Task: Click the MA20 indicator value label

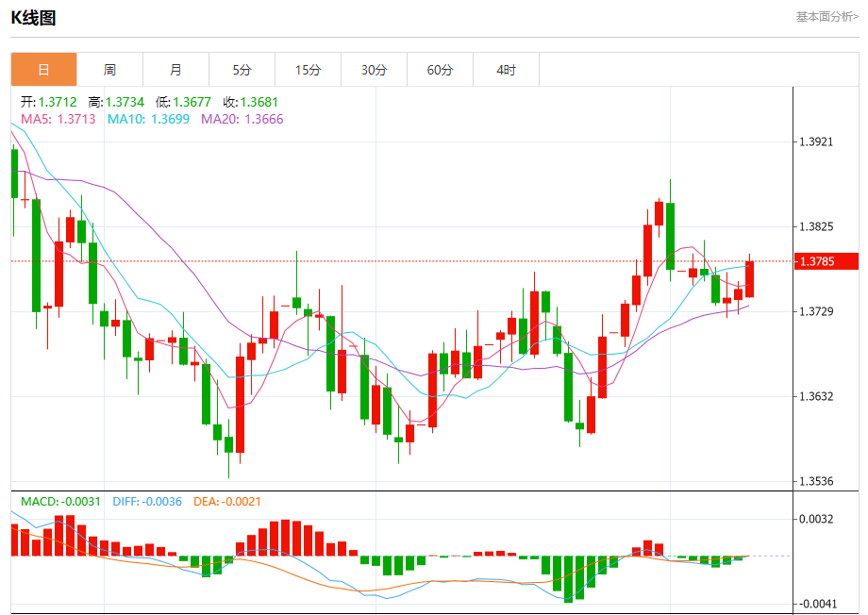Action: click(242, 119)
